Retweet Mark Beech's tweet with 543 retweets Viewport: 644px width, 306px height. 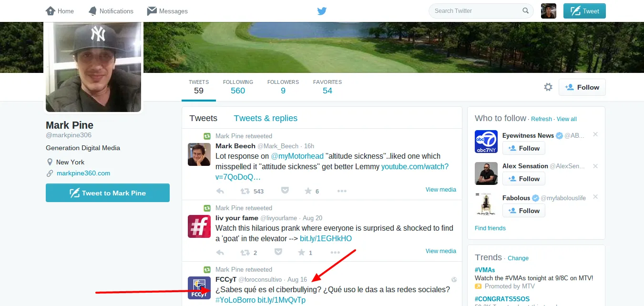[245, 191]
